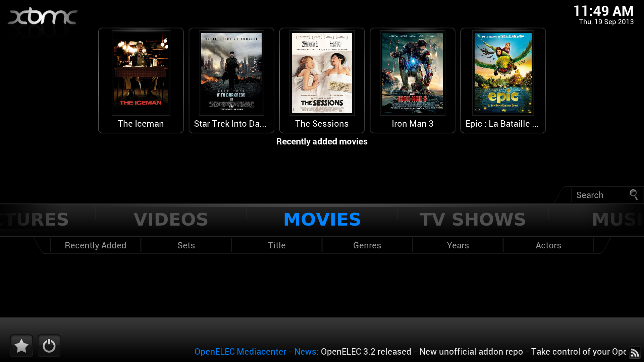Image resolution: width=644 pixels, height=362 pixels.
Task: Click the RSS feed icon
Action: click(635, 353)
